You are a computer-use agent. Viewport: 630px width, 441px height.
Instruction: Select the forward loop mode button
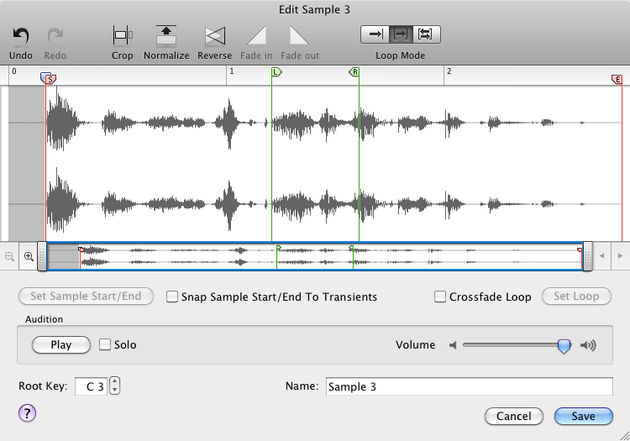pos(401,35)
